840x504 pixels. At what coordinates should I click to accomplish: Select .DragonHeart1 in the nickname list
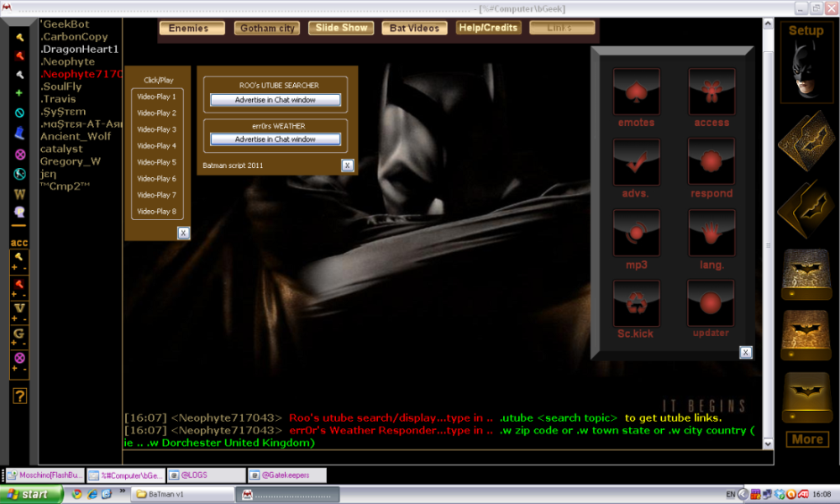[x=79, y=50]
